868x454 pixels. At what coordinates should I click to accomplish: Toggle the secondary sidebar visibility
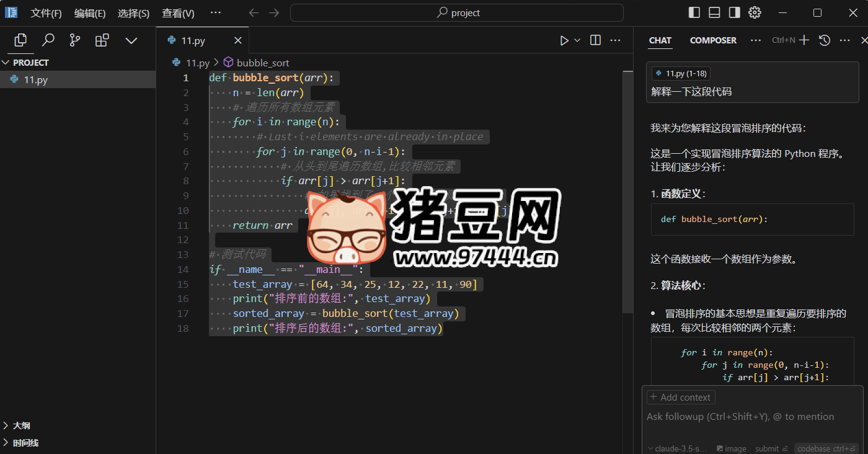point(734,12)
